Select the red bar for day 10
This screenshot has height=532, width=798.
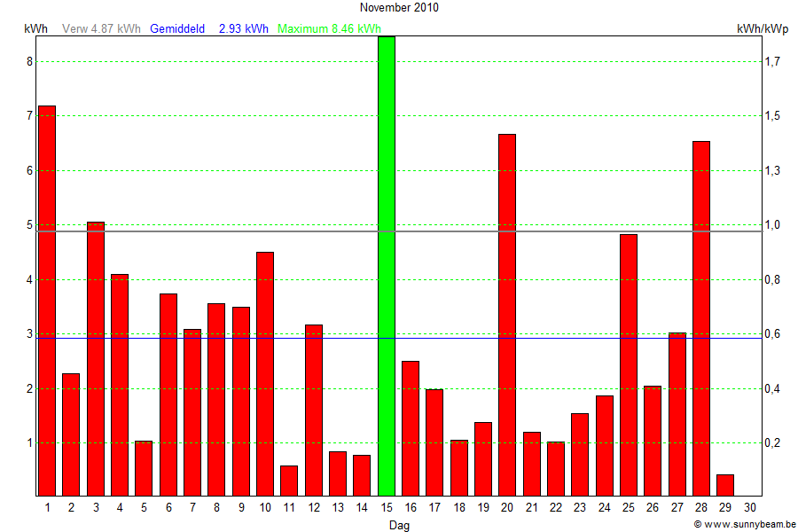265,374
